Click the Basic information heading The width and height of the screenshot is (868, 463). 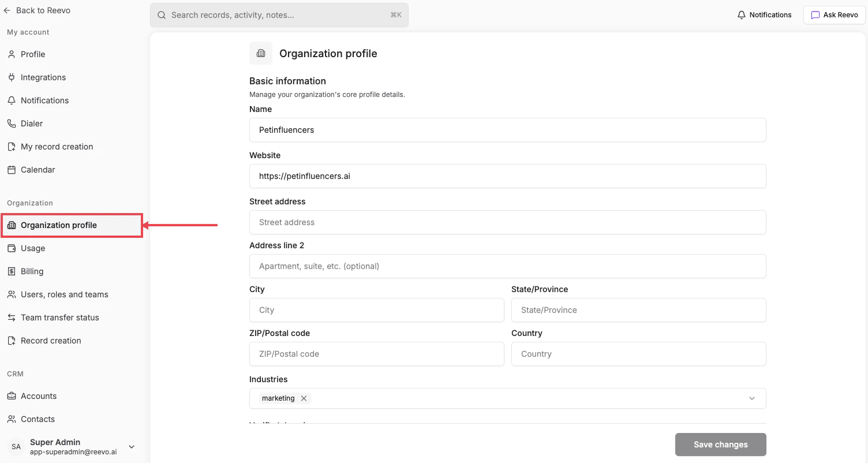pos(287,81)
